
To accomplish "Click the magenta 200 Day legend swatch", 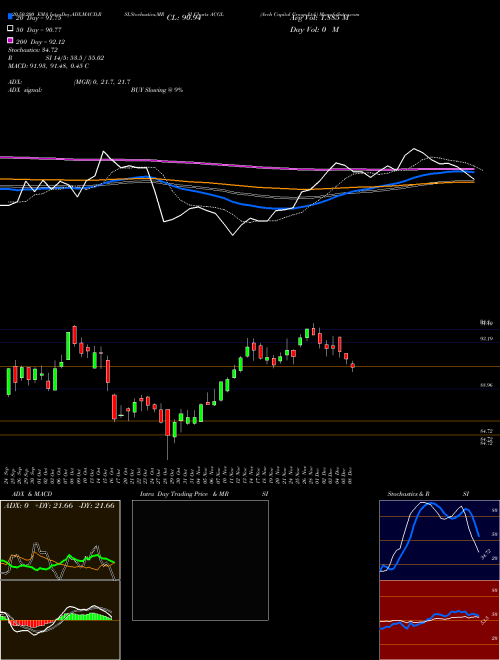I will [11, 40].
